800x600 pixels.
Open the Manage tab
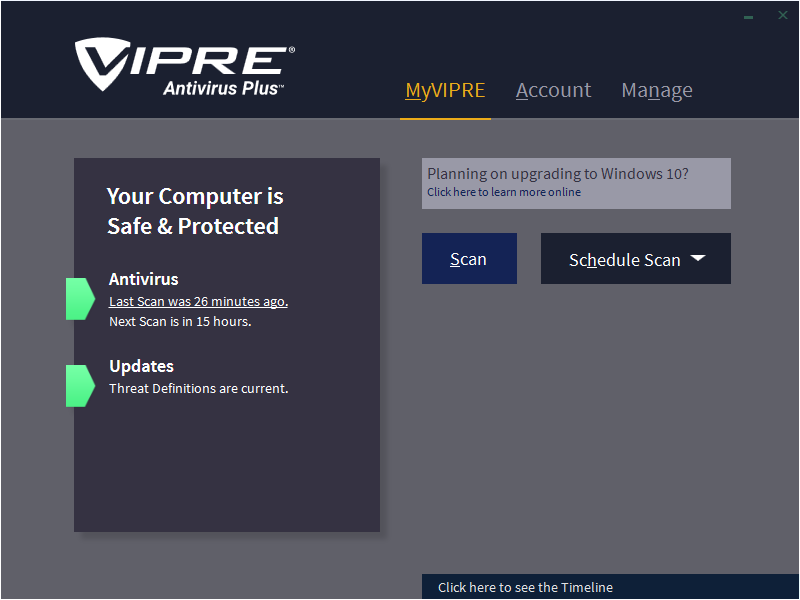[657, 90]
